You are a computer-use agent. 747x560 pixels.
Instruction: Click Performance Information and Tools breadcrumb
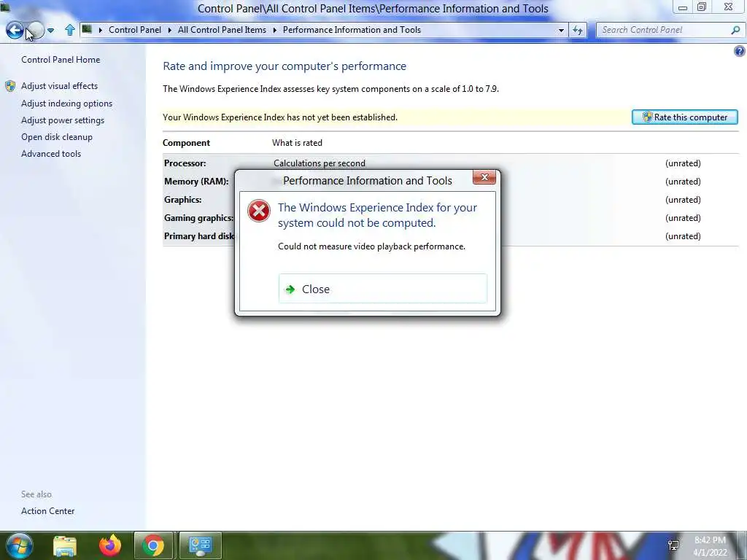[352, 29]
